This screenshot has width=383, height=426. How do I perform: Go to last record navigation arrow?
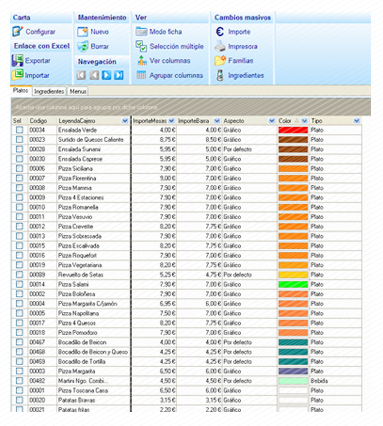pos(119,75)
